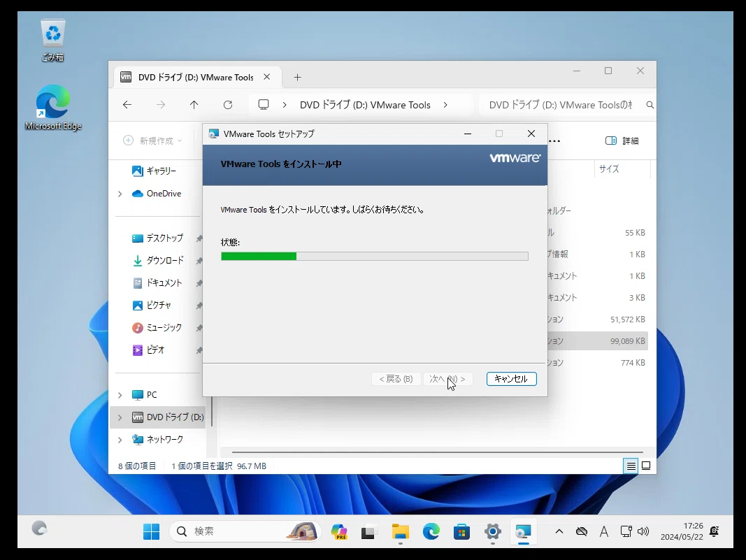The width and height of the screenshot is (746, 560).
Task: Open the volume control in the tray
Action: click(643, 531)
